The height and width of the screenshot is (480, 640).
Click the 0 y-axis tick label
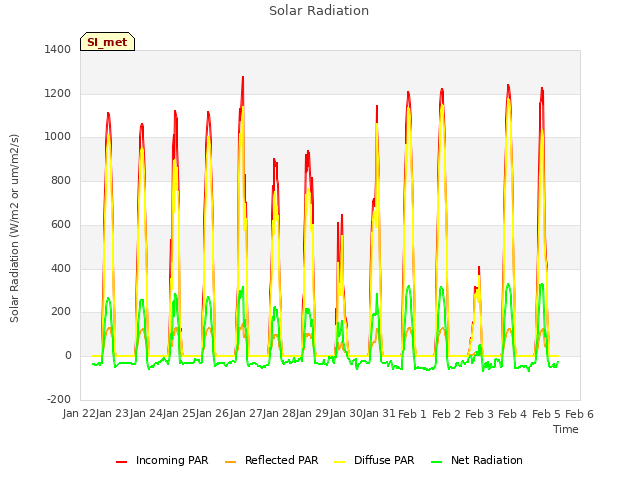(x=68, y=356)
